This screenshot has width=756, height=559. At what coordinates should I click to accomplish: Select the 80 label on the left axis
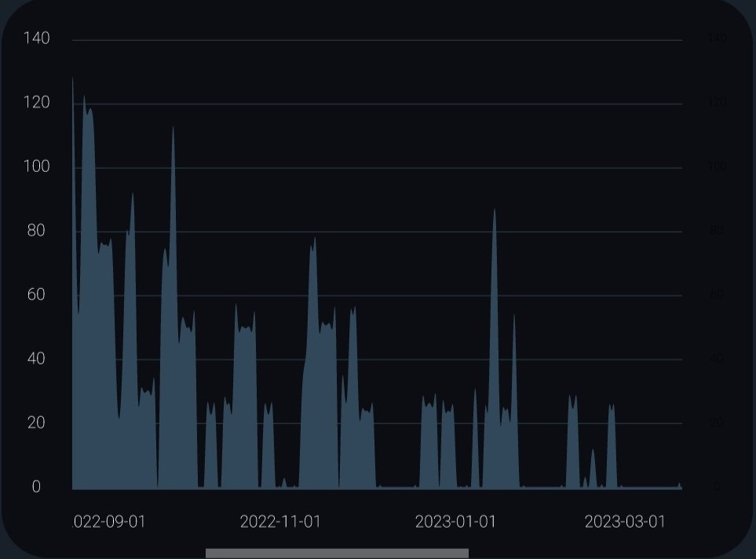36,231
